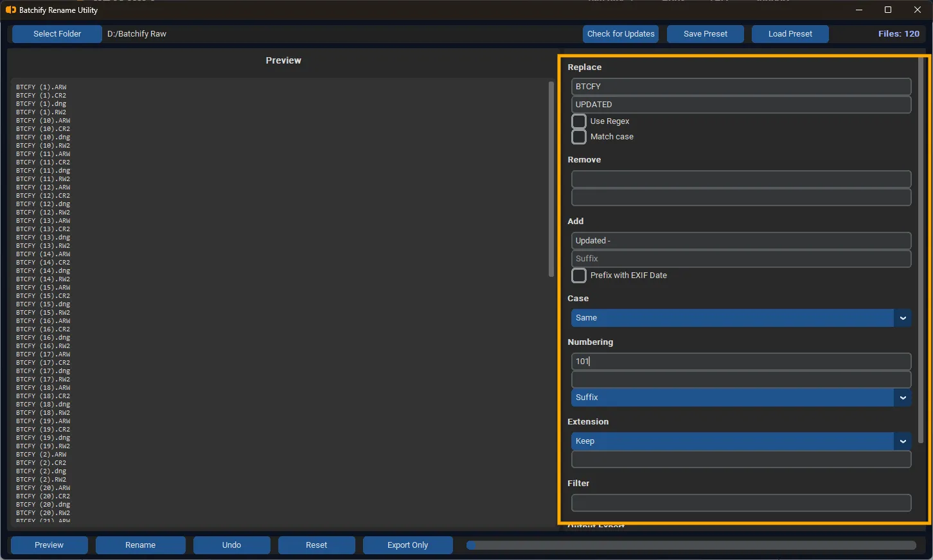This screenshot has height=560, width=933.
Task: Click the Preview button at the bottom
Action: [x=49, y=545]
